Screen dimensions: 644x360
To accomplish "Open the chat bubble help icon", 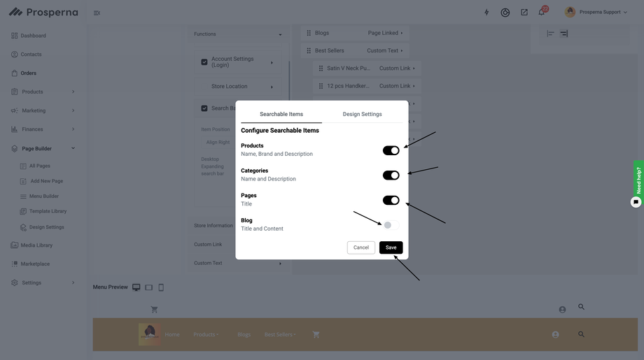I will [636, 202].
